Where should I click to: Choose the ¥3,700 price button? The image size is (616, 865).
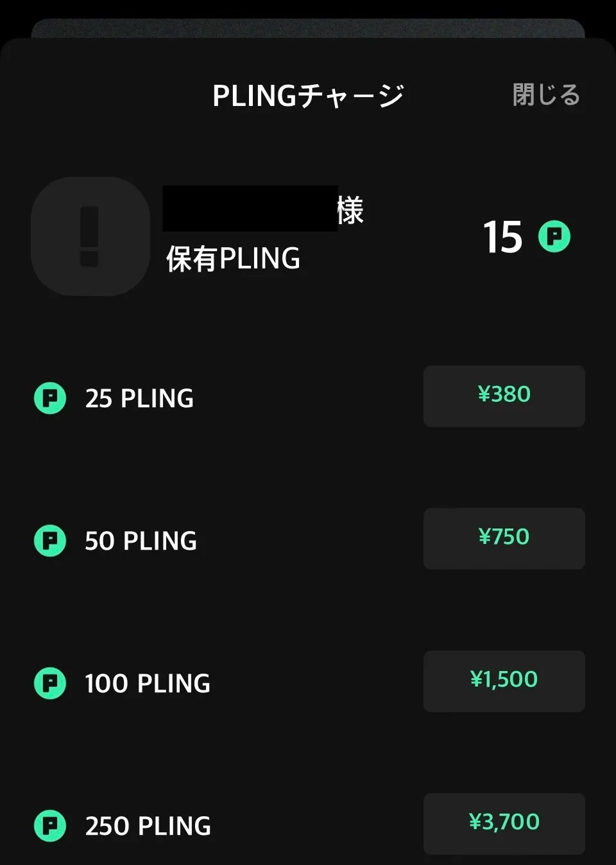(x=504, y=824)
